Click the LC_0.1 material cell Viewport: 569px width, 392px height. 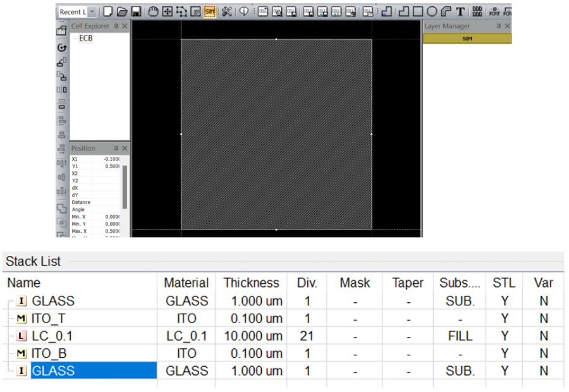coord(187,336)
